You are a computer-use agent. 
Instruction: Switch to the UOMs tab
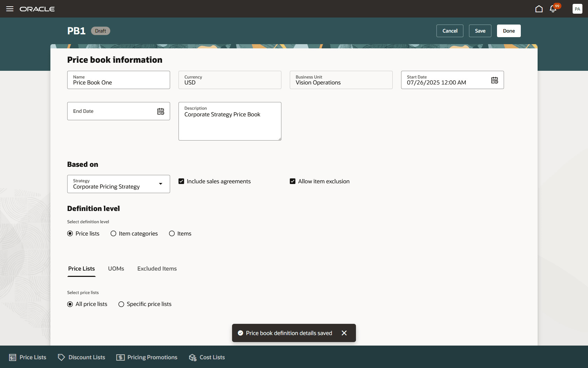pyautogui.click(x=116, y=268)
